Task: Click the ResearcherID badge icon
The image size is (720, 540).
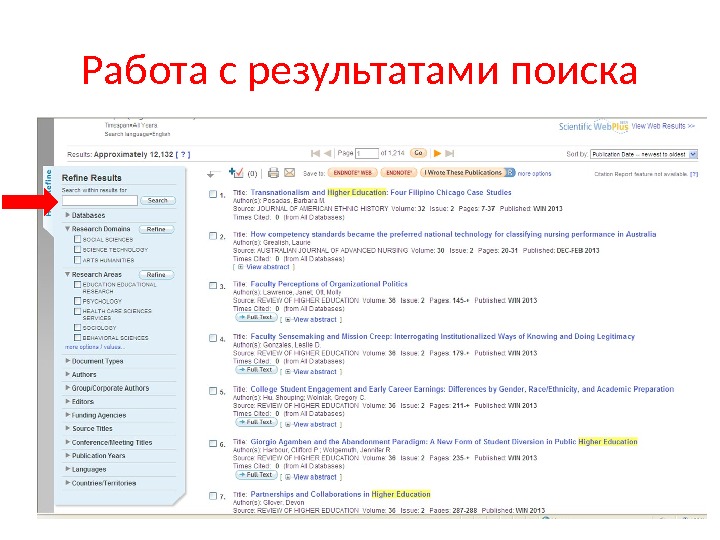Action: (x=511, y=173)
